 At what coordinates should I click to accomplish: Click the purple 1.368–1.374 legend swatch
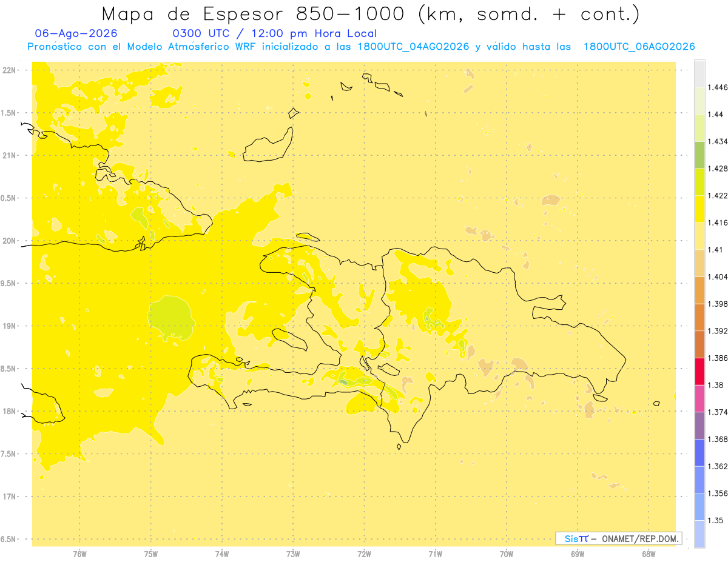click(x=699, y=426)
